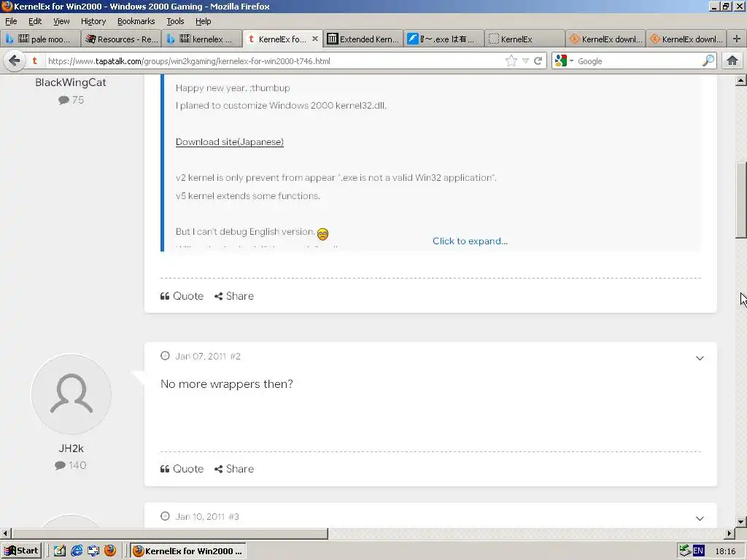Image resolution: width=747 pixels, height=560 pixels.
Task: Open the History menu
Action: pyautogui.click(x=93, y=21)
